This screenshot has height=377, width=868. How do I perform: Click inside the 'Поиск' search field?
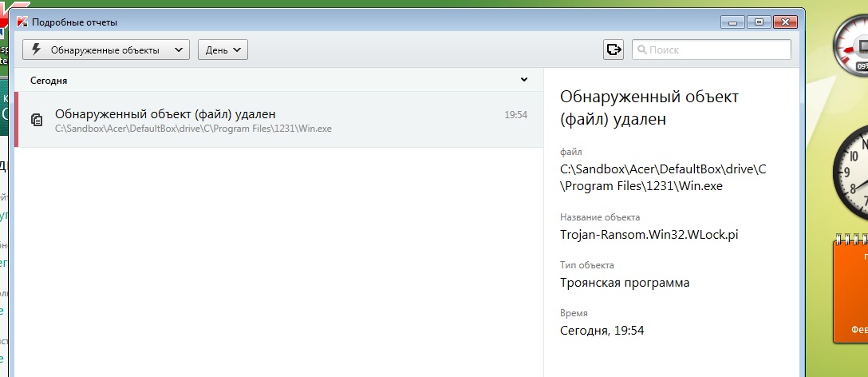(716, 50)
